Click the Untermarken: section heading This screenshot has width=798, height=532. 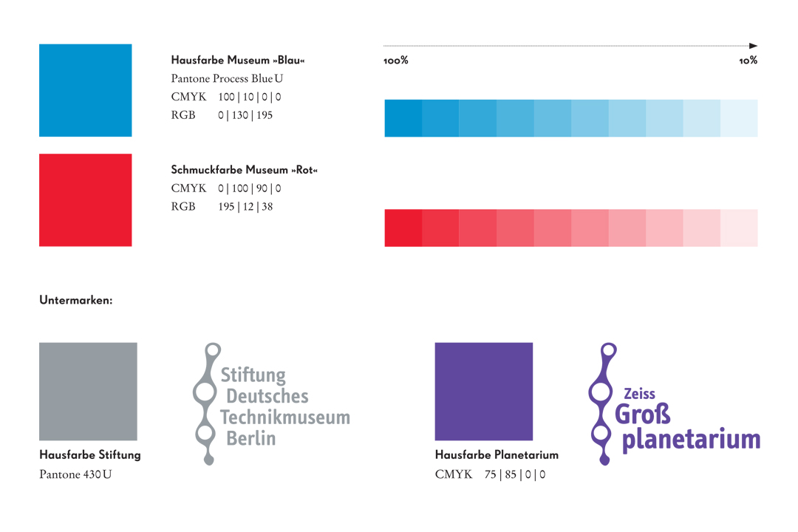point(76,301)
